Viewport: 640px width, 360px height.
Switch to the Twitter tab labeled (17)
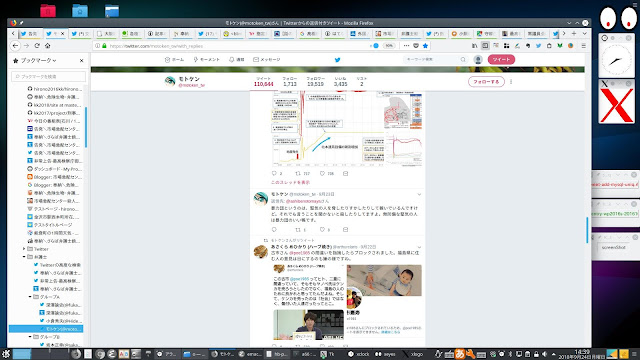click(208, 34)
